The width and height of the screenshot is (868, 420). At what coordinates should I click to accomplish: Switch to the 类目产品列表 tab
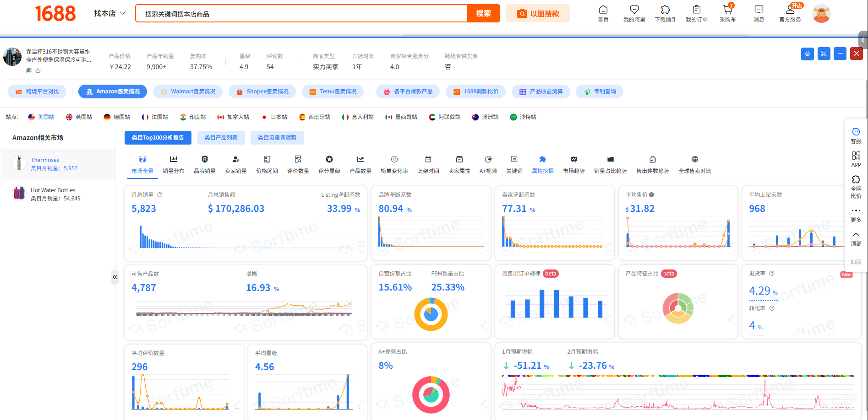[x=221, y=138]
